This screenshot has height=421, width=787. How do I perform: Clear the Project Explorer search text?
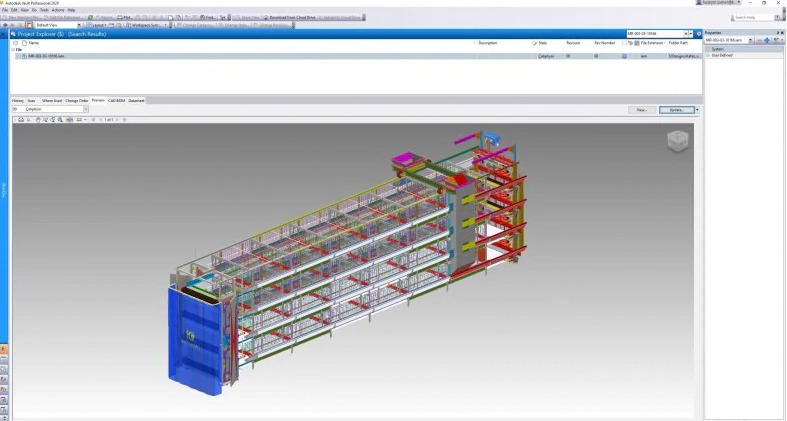pyautogui.click(x=686, y=34)
